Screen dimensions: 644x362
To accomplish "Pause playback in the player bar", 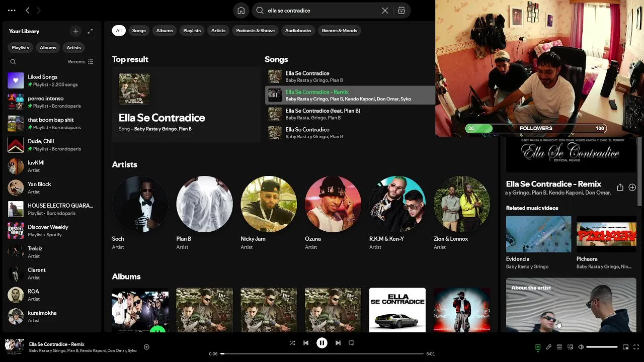I will click(x=322, y=343).
